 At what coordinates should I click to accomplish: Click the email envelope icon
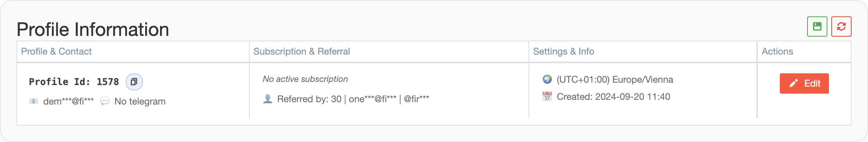pyautogui.click(x=34, y=101)
